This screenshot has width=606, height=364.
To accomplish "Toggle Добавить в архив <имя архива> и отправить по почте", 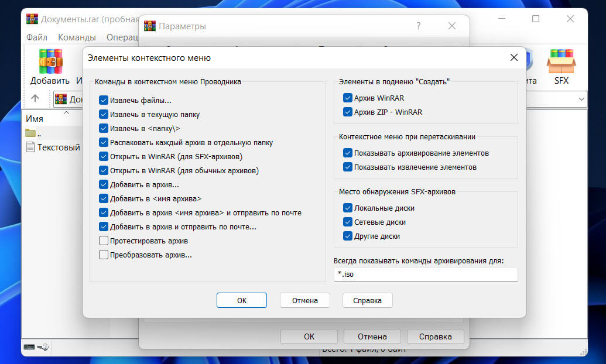I will click(x=103, y=212).
